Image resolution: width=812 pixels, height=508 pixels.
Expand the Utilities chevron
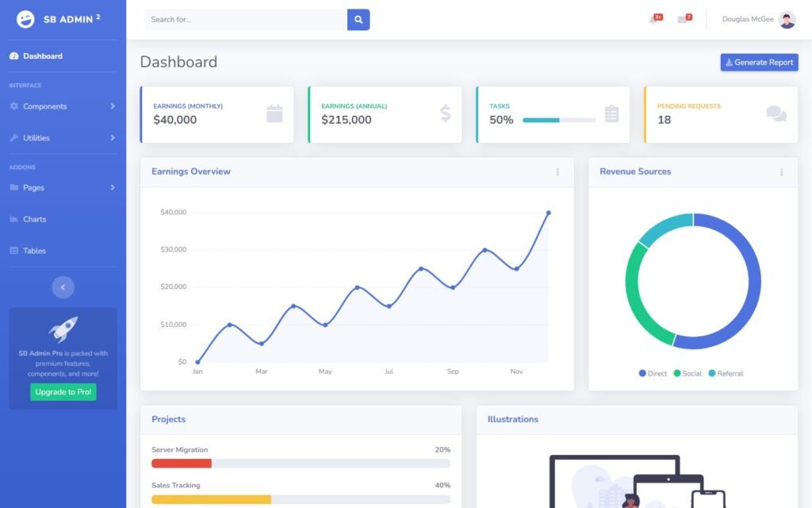(x=113, y=138)
